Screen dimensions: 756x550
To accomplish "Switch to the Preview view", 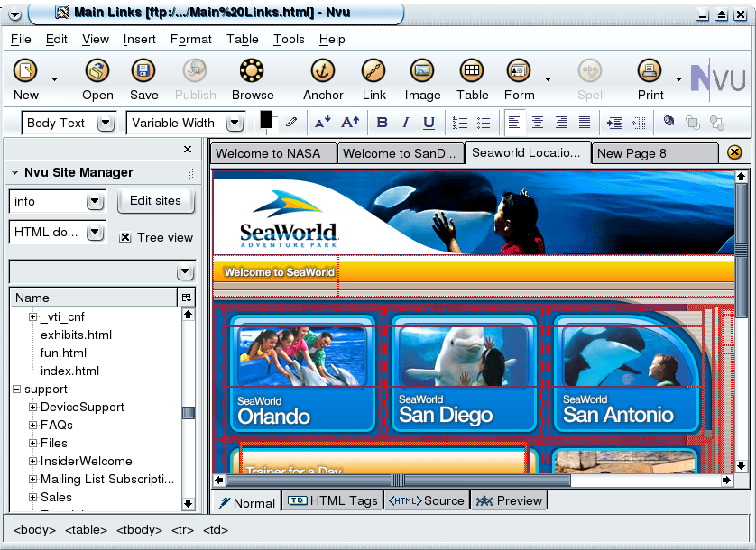I will (x=509, y=500).
